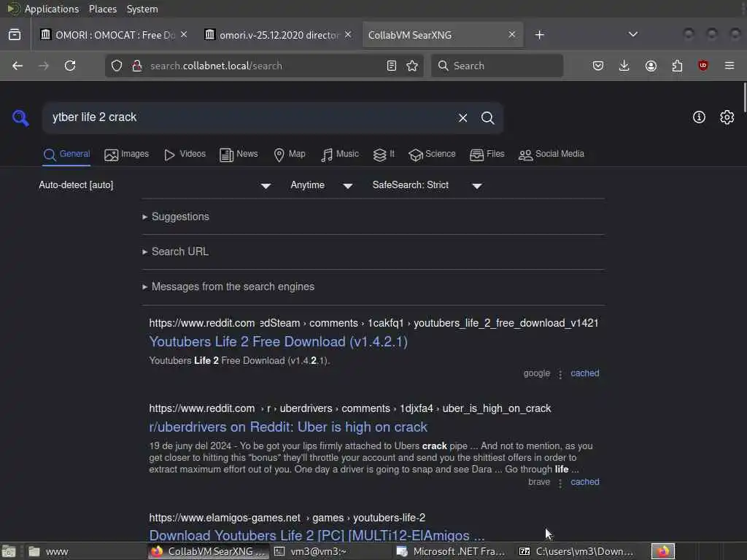Open Firefox View at tab bar start
747x560 pixels.
[x=15, y=35]
